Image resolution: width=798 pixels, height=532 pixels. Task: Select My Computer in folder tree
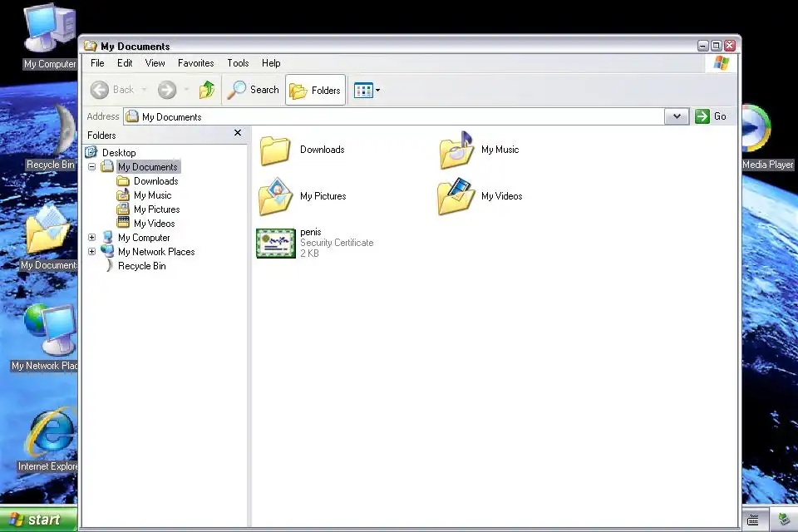pyautogui.click(x=144, y=238)
